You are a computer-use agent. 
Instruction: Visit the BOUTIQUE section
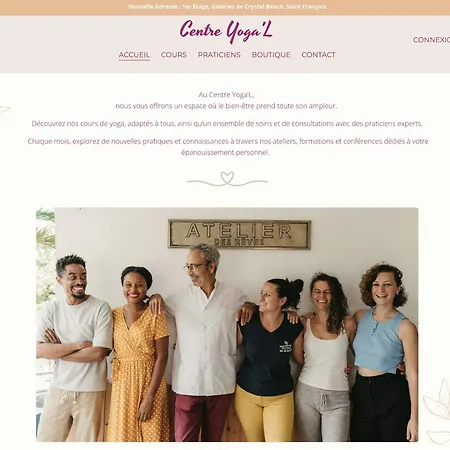[271, 55]
